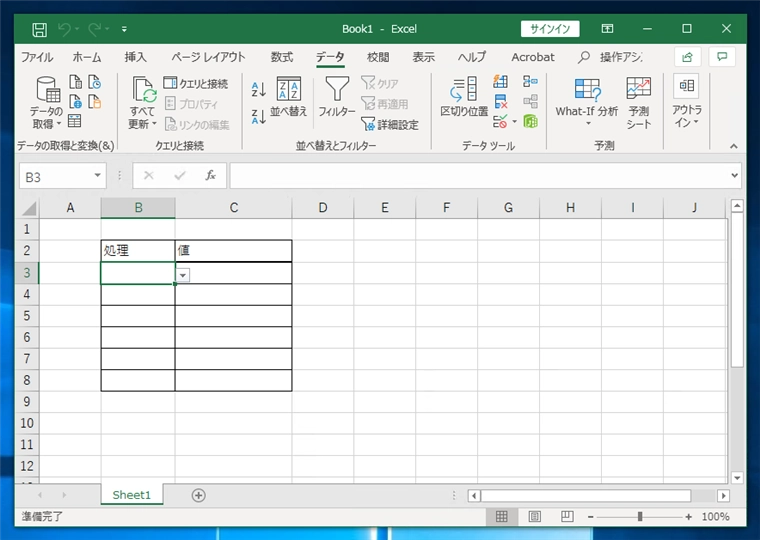Open Customize Quick Access Toolbar dropdown
This screenshot has width=760, height=540.
click(x=124, y=29)
